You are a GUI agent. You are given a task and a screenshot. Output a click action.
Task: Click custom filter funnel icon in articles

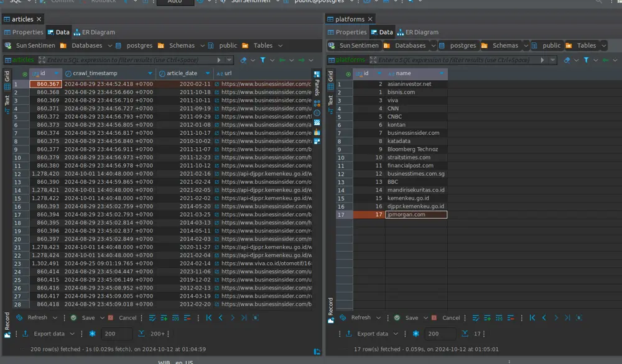[x=262, y=60]
